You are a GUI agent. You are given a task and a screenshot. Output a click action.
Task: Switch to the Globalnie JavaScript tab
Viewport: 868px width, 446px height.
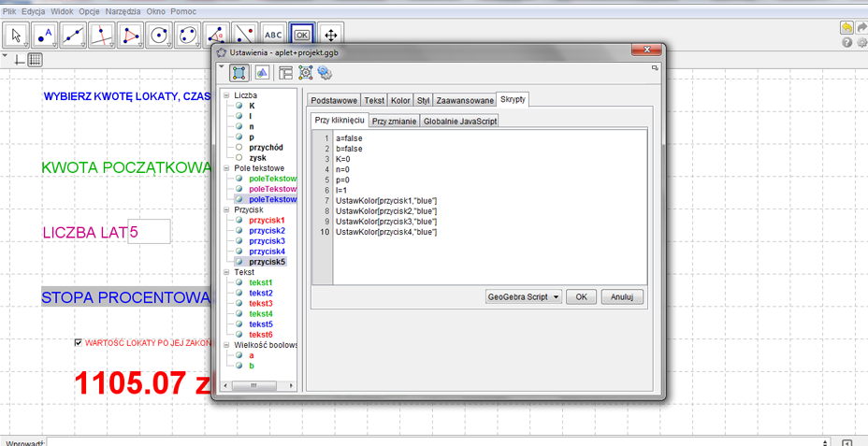click(x=460, y=121)
